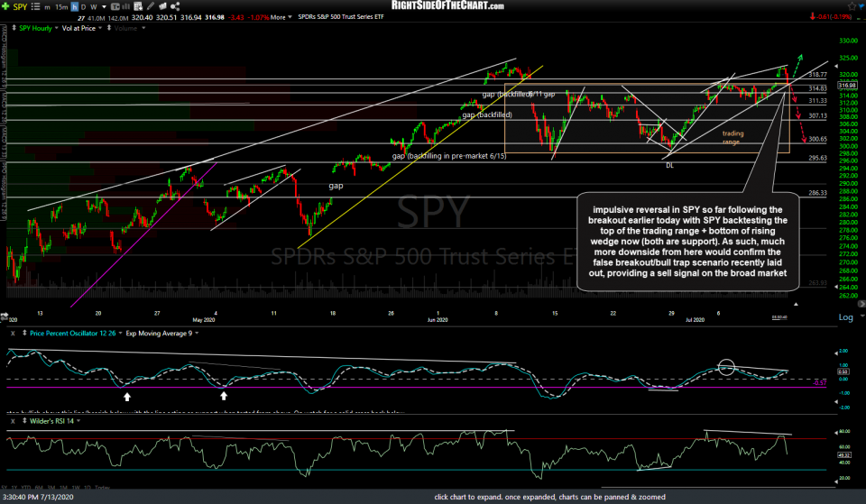Click the move handle beside SPY Hourly
This screenshot has height=504, width=866.
point(14,28)
